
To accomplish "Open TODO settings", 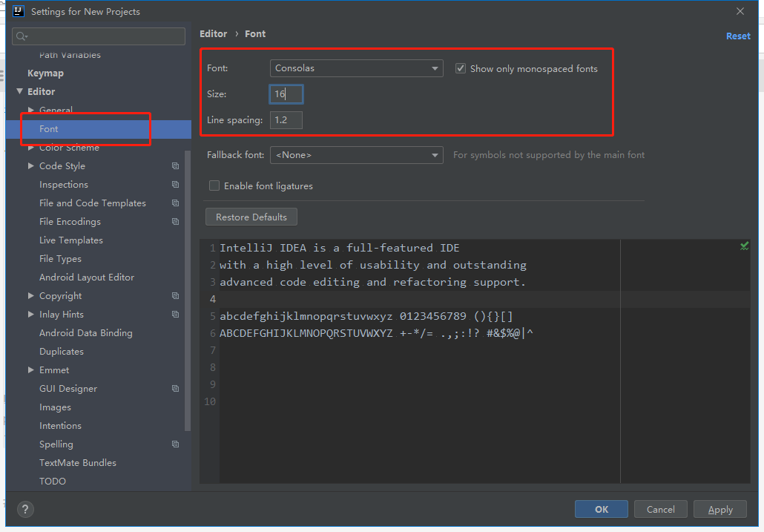I will pos(53,482).
